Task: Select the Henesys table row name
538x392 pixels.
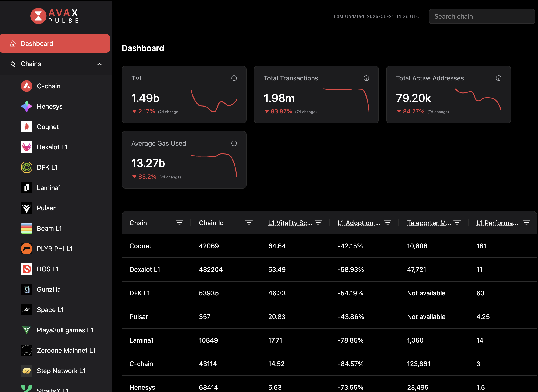Action: (x=142, y=387)
